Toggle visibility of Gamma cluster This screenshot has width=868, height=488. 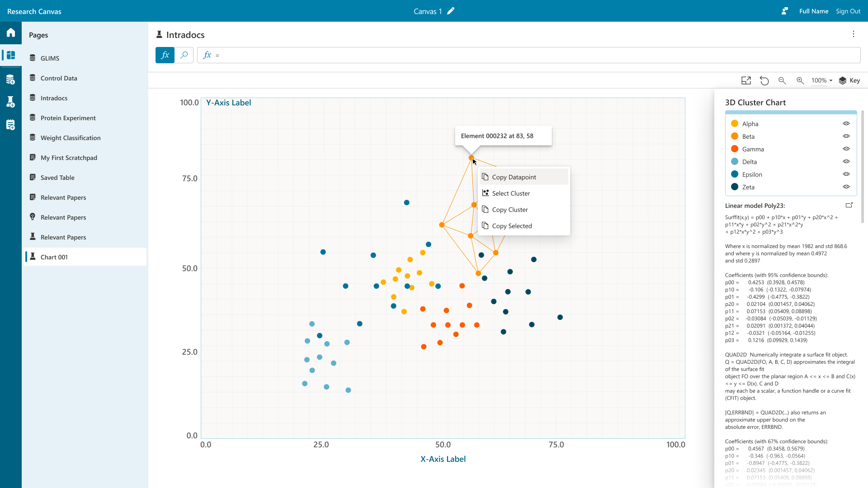click(846, 149)
